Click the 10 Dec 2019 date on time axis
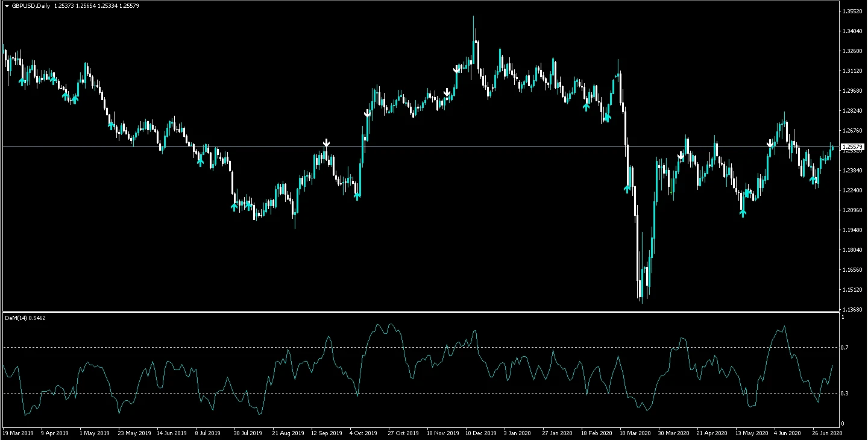Image resolution: width=868 pixels, height=440 pixels. pyautogui.click(x=482, y=433)
